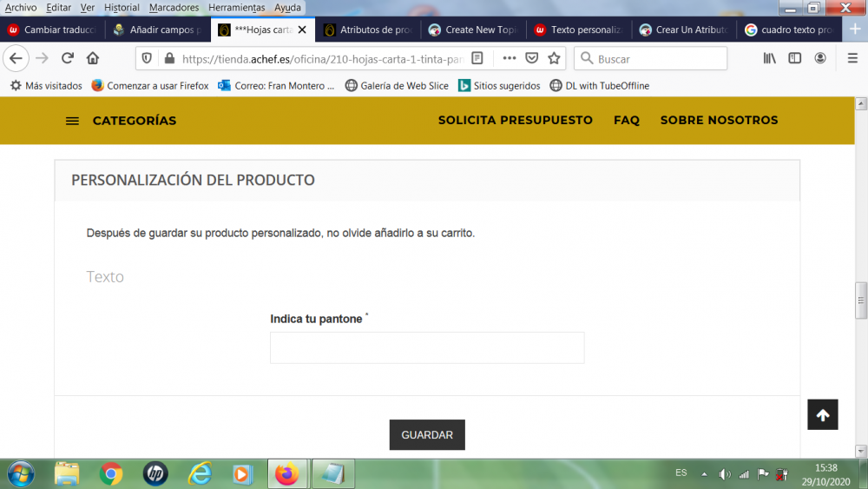This screenshot has height=489, width=868.
Task: Switch to cuadro texto pro tab
Action: pos(789,30)
